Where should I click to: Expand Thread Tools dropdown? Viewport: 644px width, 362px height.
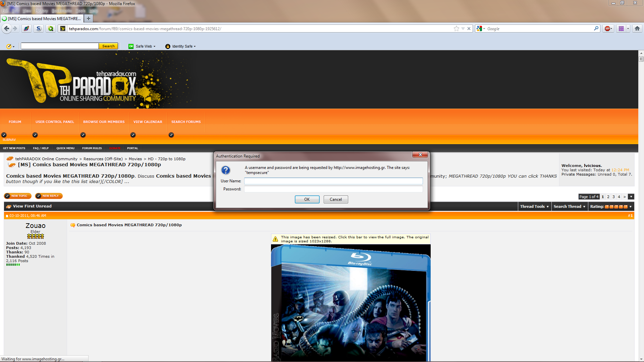tap(534, 206)
